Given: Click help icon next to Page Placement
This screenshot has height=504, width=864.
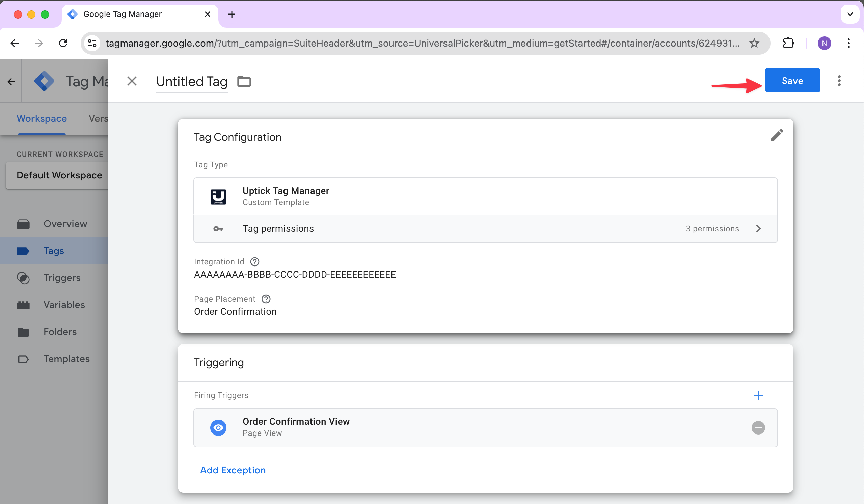Looking at the screenshot, I should 266,299.
